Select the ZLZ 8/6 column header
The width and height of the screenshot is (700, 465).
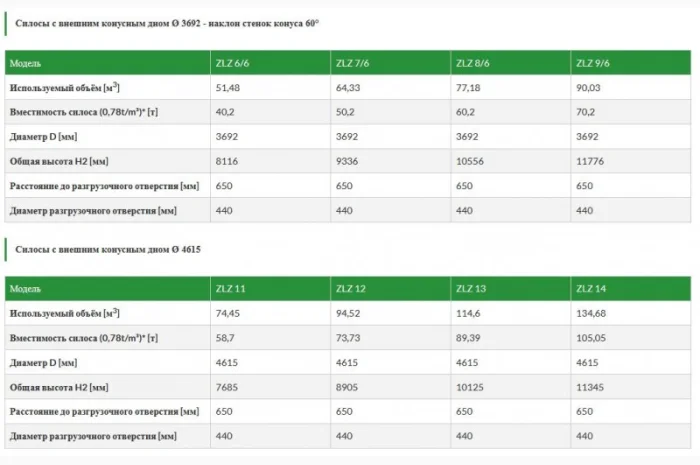click(472, 63)
